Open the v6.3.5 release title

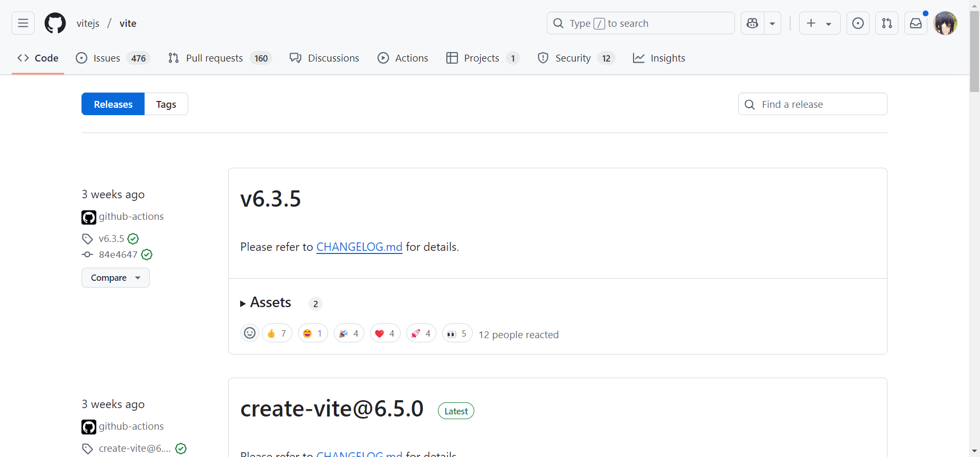[271, 199]
